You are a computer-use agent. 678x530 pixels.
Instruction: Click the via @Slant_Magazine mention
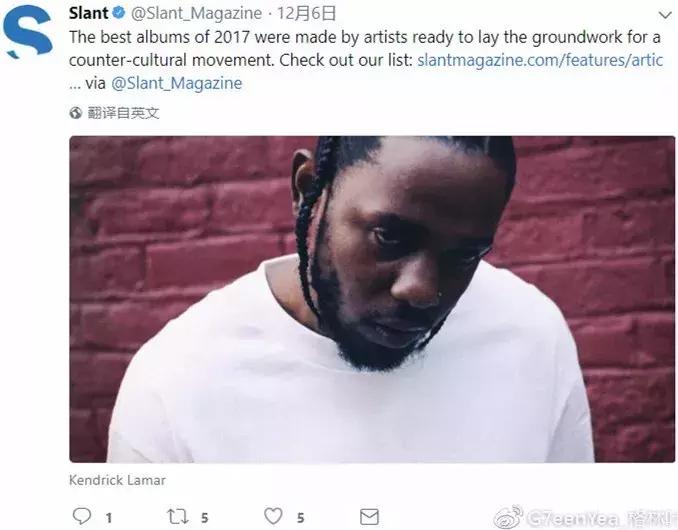click(x=176, y=83)
